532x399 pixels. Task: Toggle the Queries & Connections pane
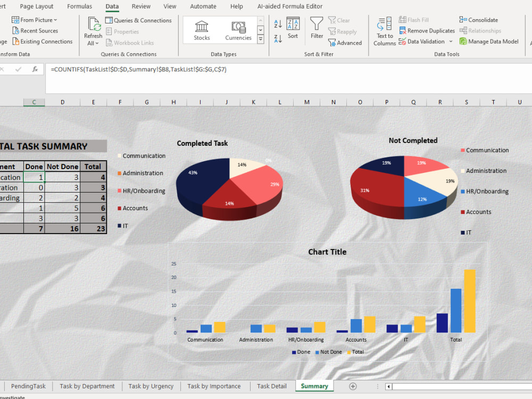pos(139,20)
